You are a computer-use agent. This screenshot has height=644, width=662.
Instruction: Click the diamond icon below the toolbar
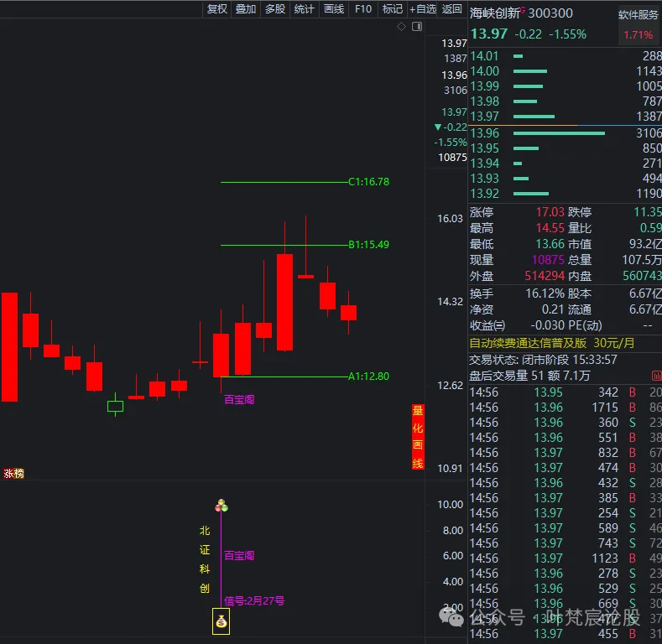pyautogui.click(x=401, y=27)
